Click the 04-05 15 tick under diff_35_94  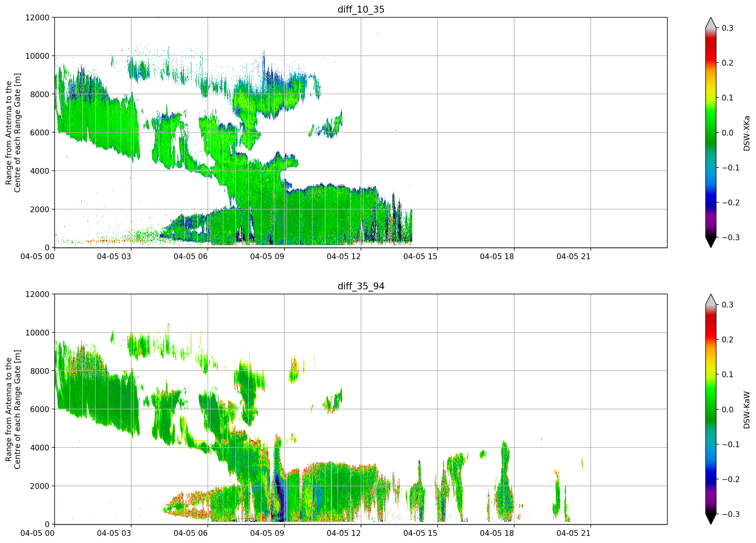point(420,533)
